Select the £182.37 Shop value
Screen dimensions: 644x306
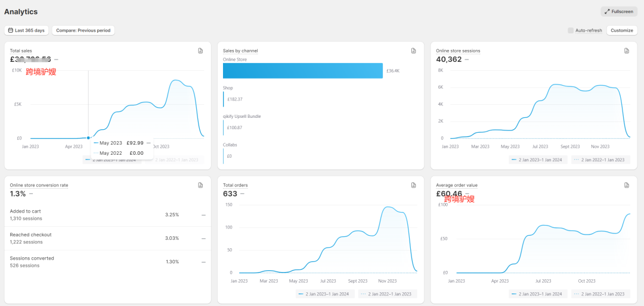(x=235, y=99)
